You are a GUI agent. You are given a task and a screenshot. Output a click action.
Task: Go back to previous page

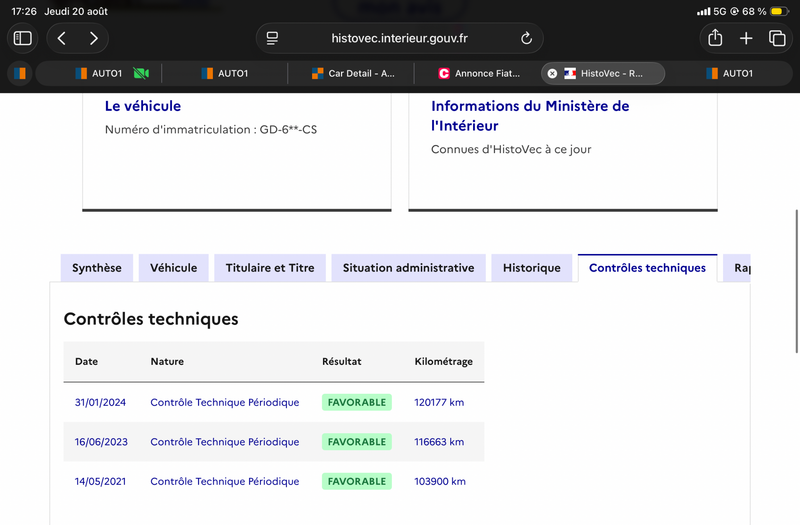[62, 38]
